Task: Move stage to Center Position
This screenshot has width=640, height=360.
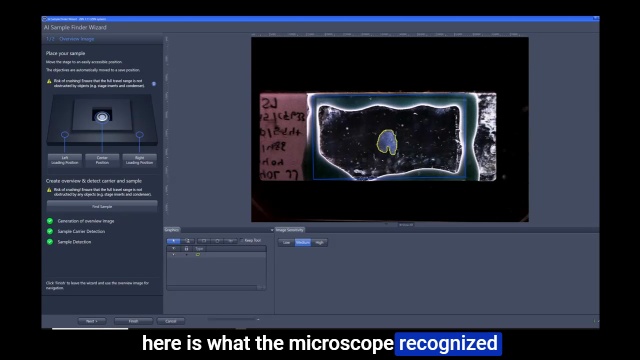Action: (102, 160)
